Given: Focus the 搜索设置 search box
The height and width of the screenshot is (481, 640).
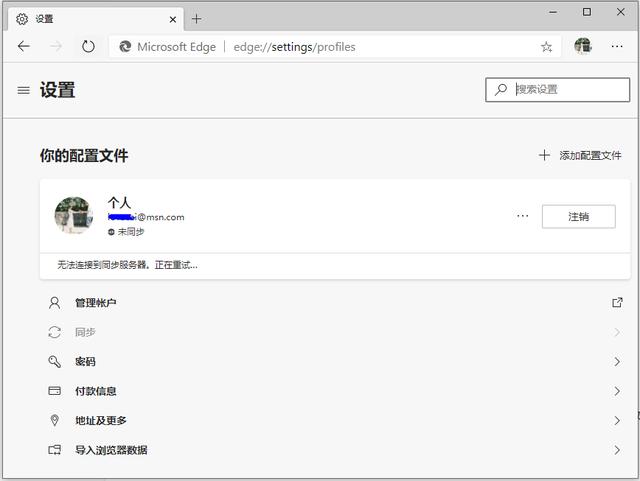Looking at the screenshot, I should click(x=557, y=89).
